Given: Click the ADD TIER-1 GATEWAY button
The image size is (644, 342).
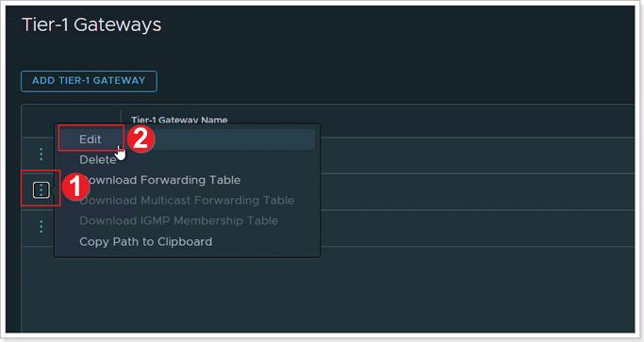Looking at the screenshot, I should click(89, 81).
